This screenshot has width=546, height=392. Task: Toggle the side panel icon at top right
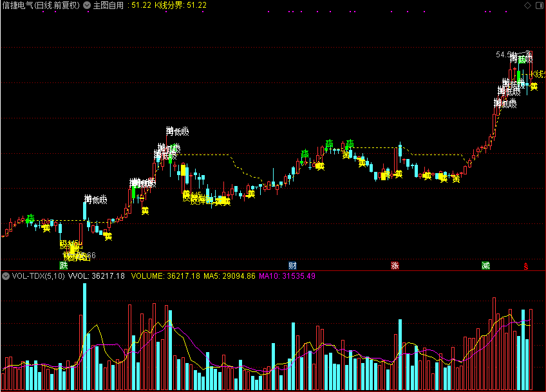point(540,5)
